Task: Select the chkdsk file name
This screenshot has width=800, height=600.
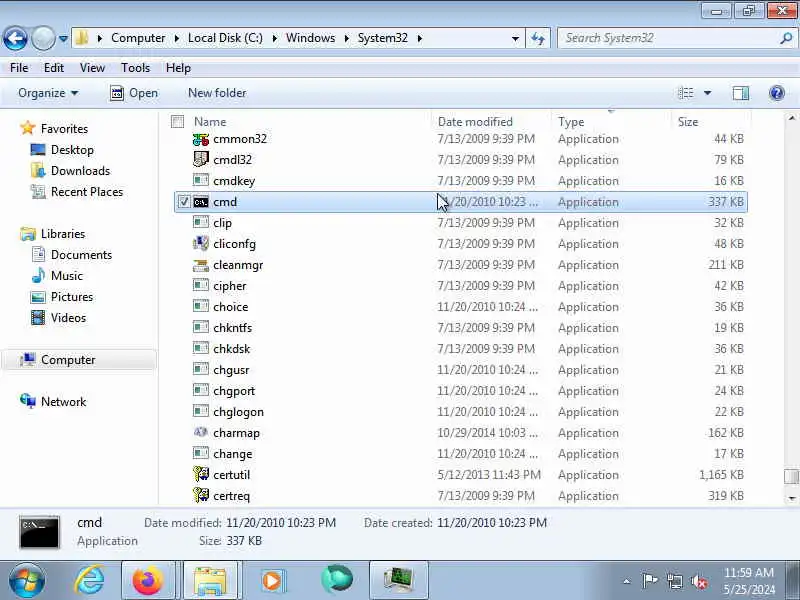Action: click(232, 349)
